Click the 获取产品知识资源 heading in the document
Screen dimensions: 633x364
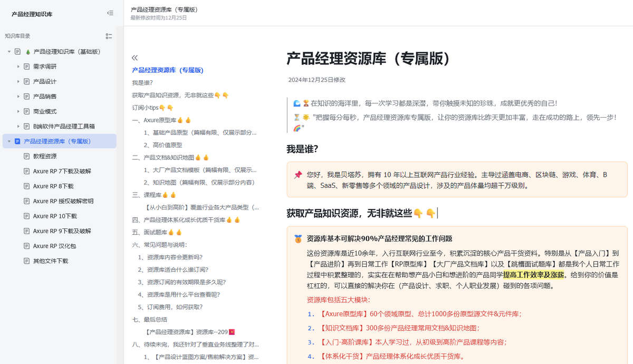[x=349, y=213]
